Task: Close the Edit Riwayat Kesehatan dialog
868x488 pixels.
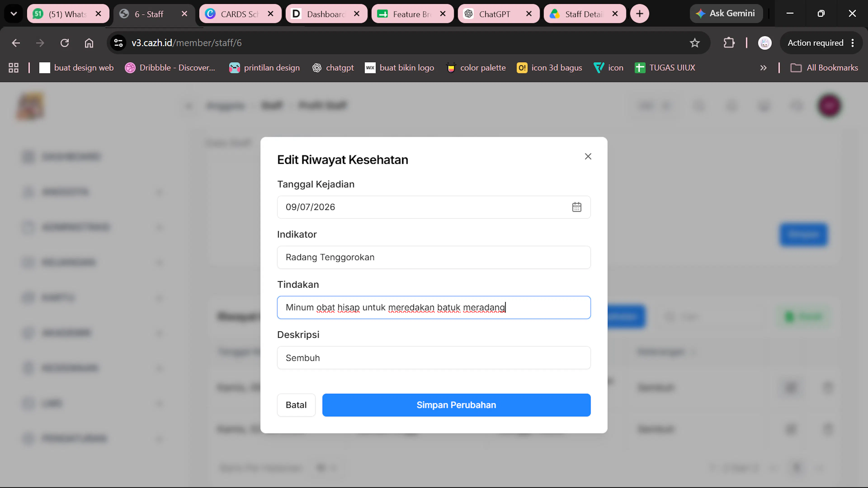Action: 588,156
